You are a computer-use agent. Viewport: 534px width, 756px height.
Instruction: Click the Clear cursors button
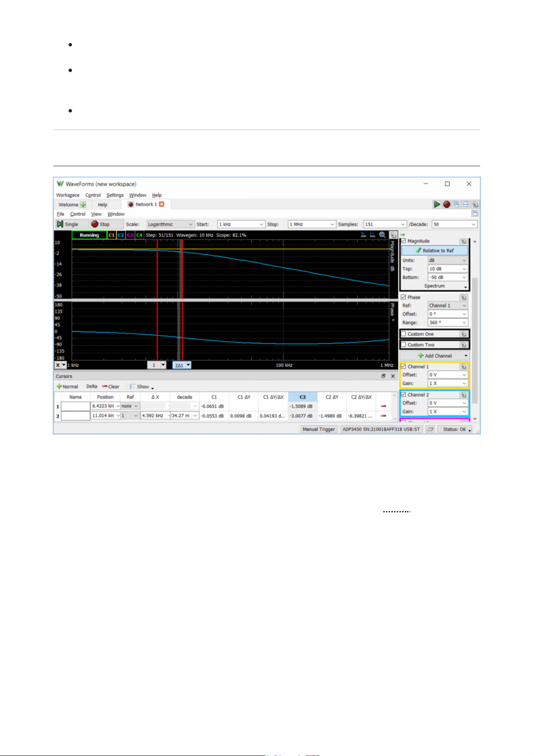click(x=110, y=386)
